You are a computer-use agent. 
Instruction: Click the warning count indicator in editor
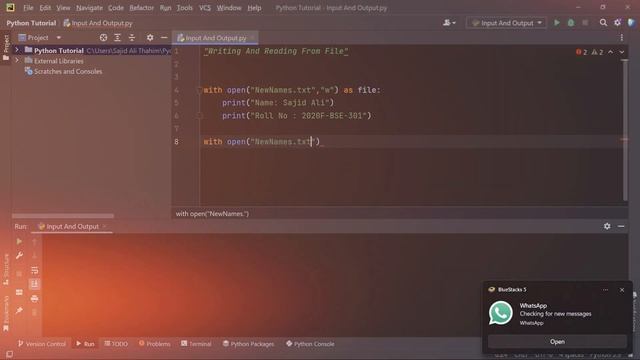tap(597, 52)
